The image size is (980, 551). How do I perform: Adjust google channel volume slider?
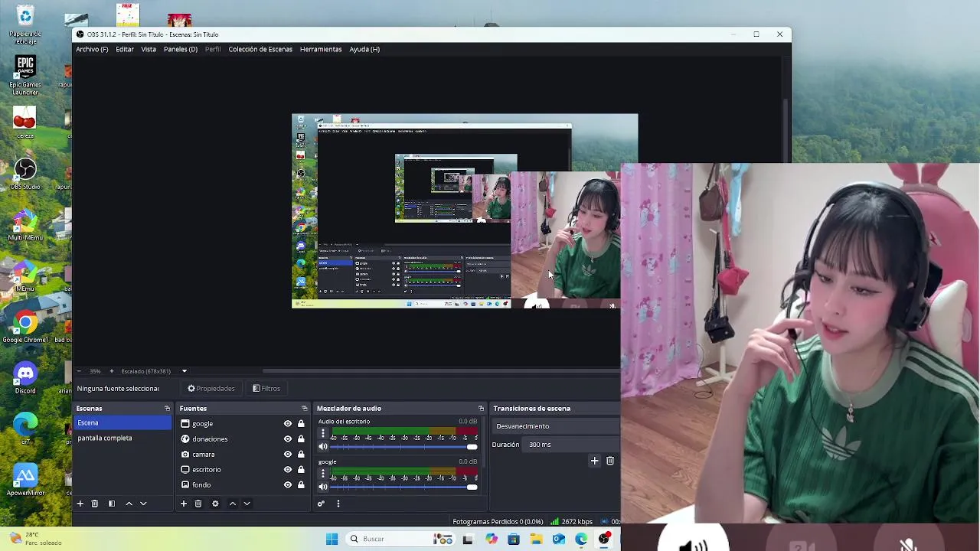coord(403,487)
